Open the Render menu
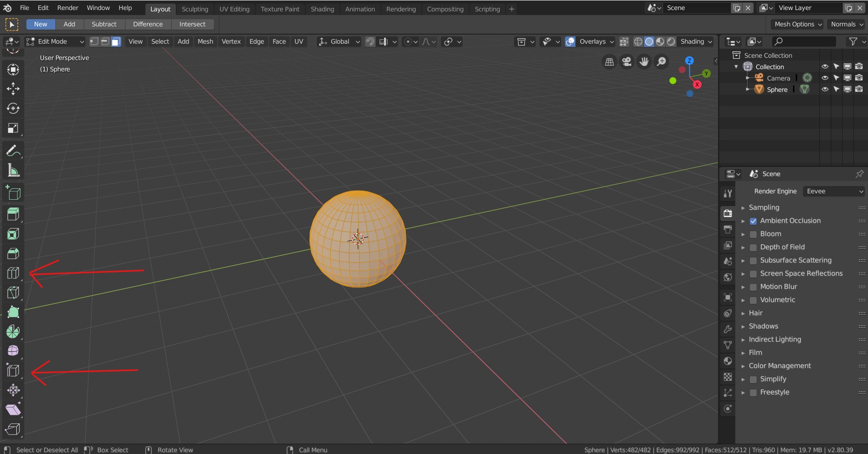Image resolution: width=868 pixels, height=454 pixels. [x=68, y=8]
